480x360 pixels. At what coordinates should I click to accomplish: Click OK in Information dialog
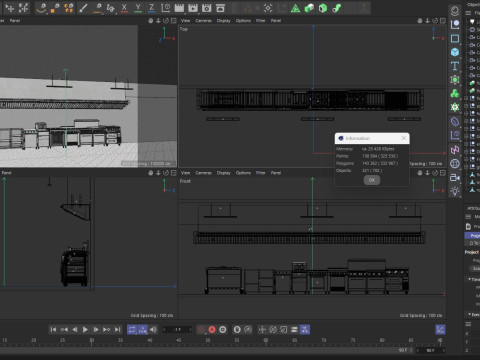(x=372, y=180)
